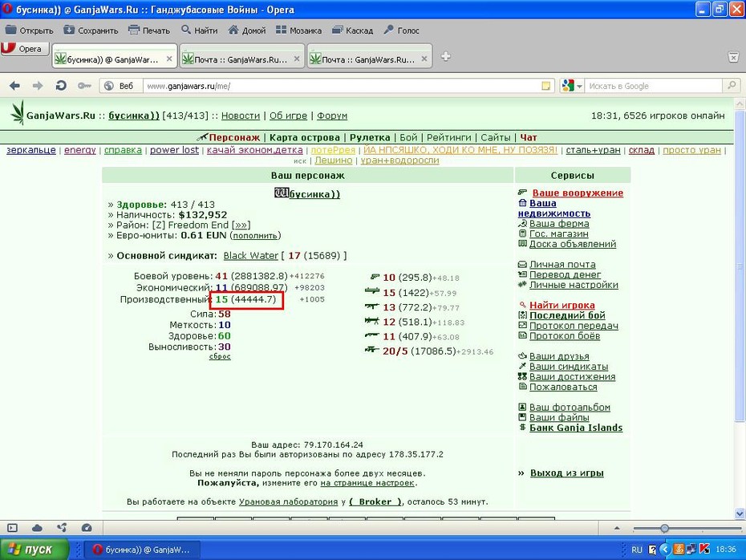Click the Ваши достижения icon
The height and width of the screenshot is (560, 746).
[522, 376]
